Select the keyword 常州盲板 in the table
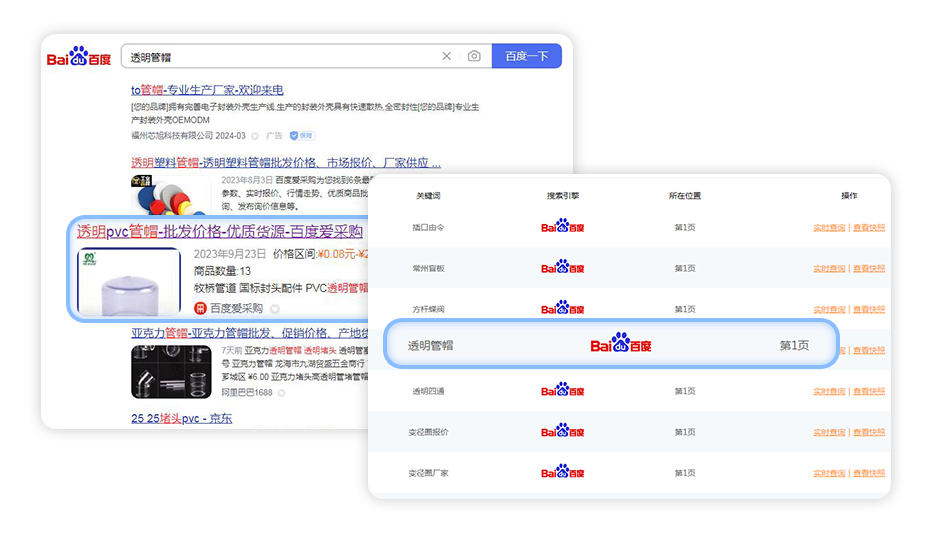Viewport: 925px width, 535px height. (x=428, y=268)
